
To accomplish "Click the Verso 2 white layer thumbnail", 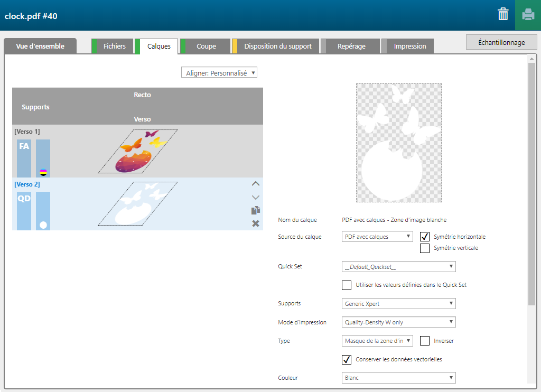I will point(138,203).
